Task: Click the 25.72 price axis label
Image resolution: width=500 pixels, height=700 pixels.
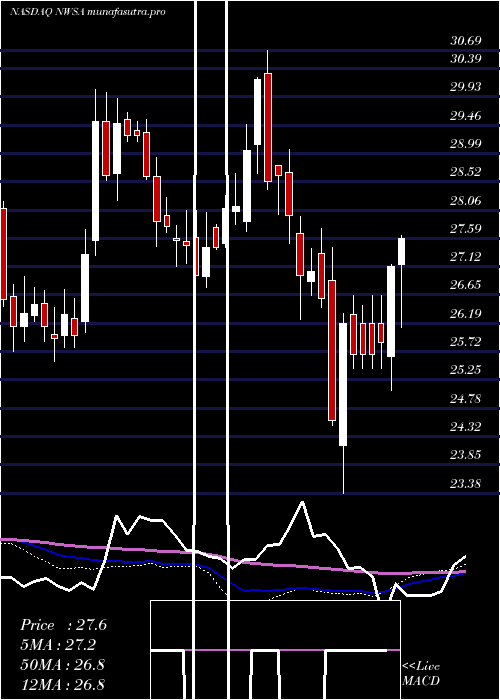Action: point(466,342)
